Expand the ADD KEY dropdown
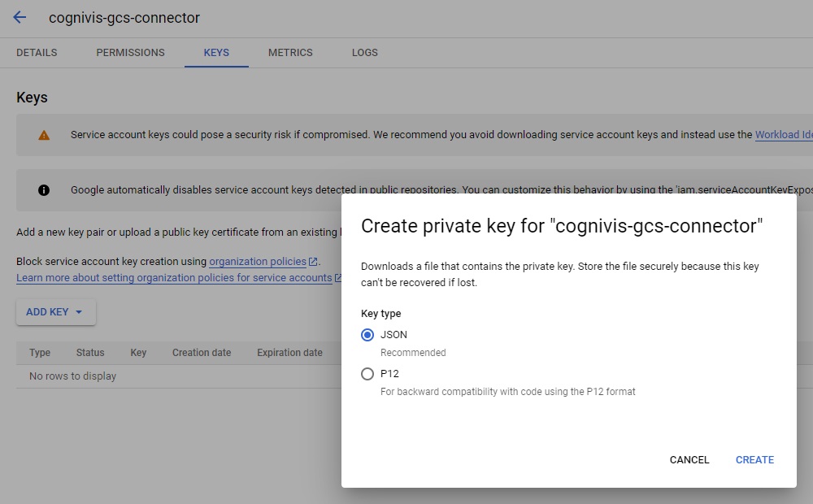 55,312
